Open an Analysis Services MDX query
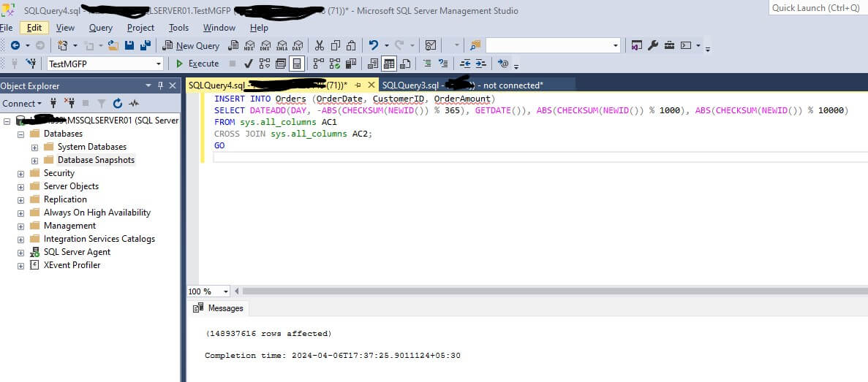 click(x=249, y=46)
